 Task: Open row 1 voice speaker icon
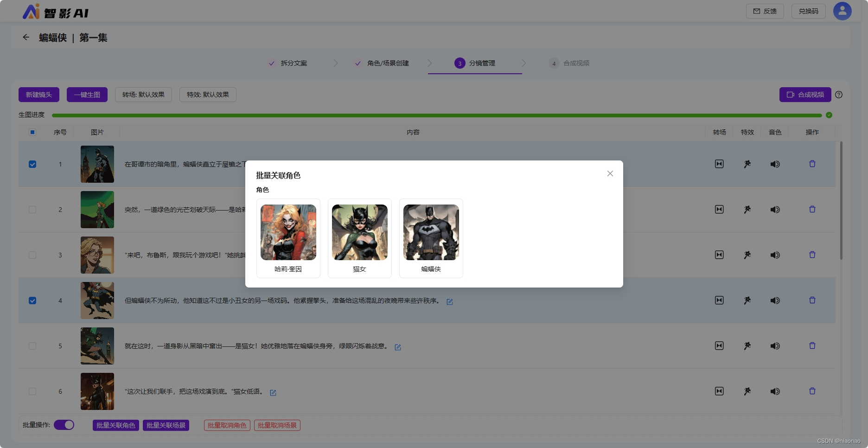click(x=775, y=164)
